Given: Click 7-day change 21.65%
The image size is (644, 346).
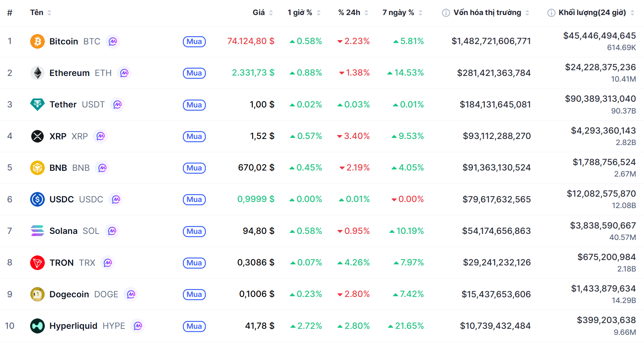Looking at the screenshot, I should click(406, 326).
